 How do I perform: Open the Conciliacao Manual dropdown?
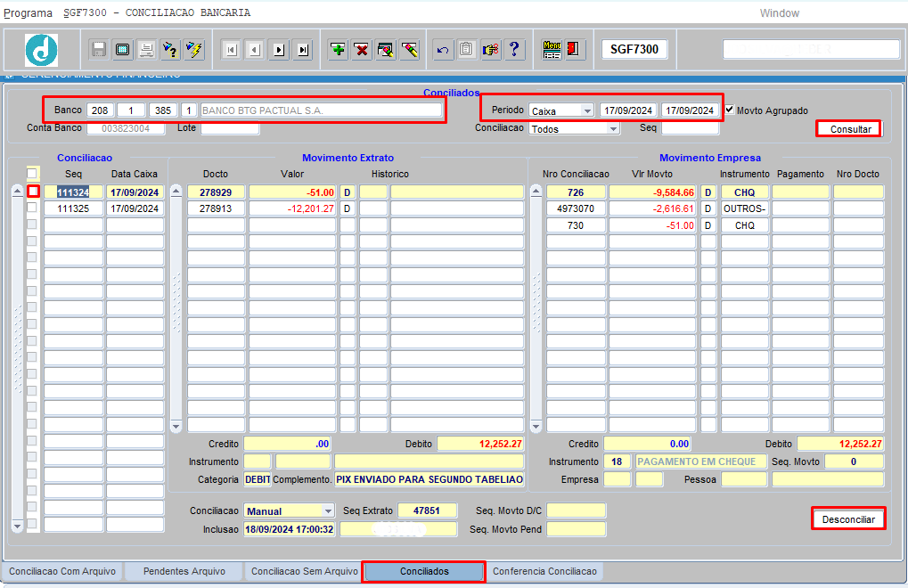[x=328, y=511]
